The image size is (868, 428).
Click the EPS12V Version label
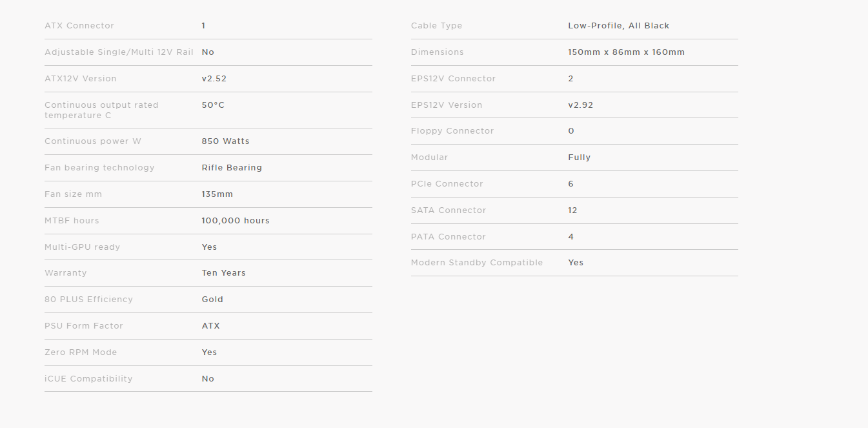click(x=447, y=105)
